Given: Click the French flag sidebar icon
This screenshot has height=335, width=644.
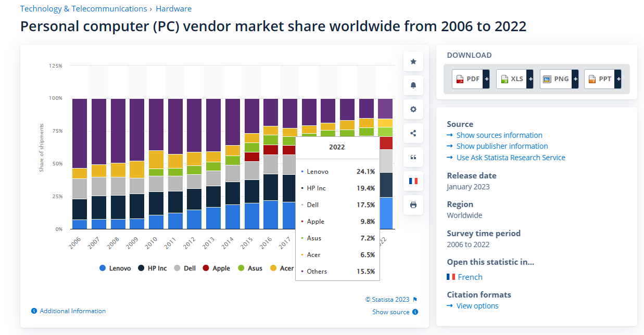Looking at the screenshot, I should (413, 181).
